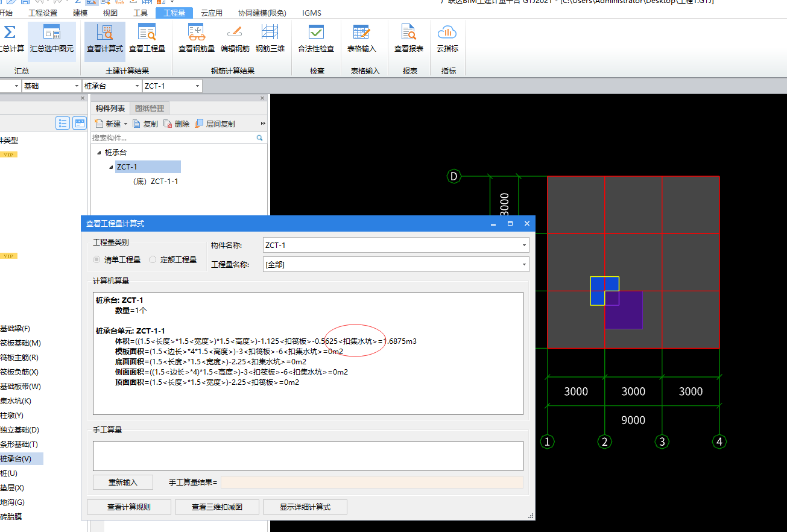Switch to the 图纸管理 tab

(x=150, y=109)
